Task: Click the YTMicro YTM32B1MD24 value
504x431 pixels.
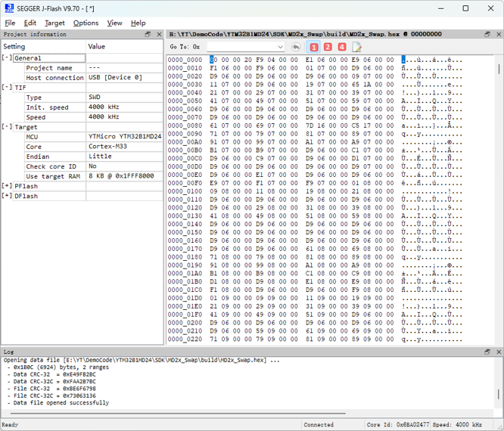Action: coord(125,137)
